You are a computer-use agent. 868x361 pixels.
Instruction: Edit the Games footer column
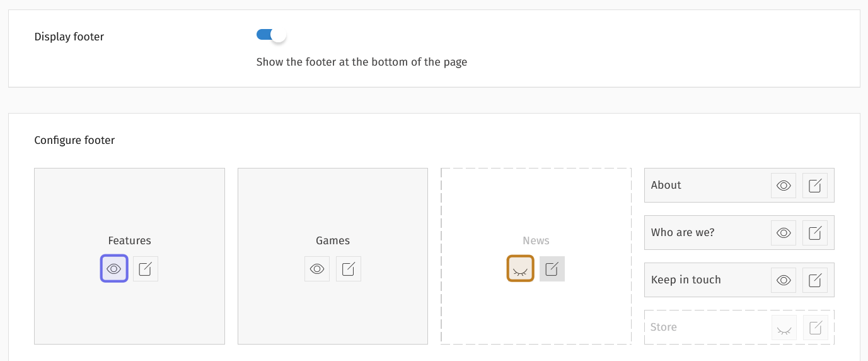349,269
